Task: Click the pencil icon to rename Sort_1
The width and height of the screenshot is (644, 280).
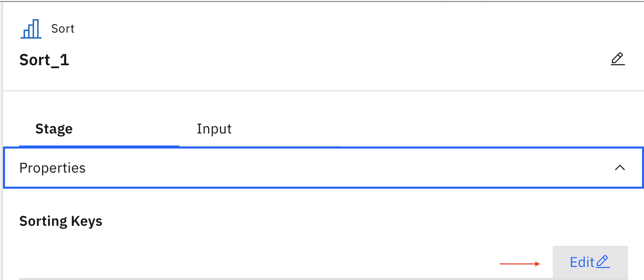Action: 618,59
